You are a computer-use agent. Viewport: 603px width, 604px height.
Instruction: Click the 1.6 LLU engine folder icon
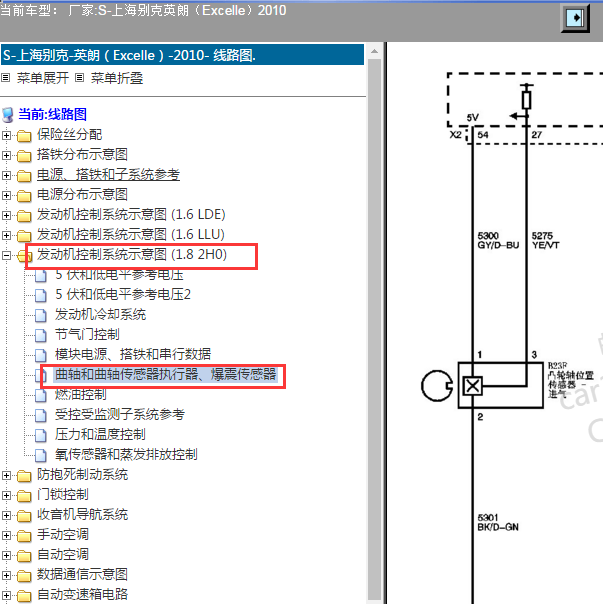click(x=24, y=236)
